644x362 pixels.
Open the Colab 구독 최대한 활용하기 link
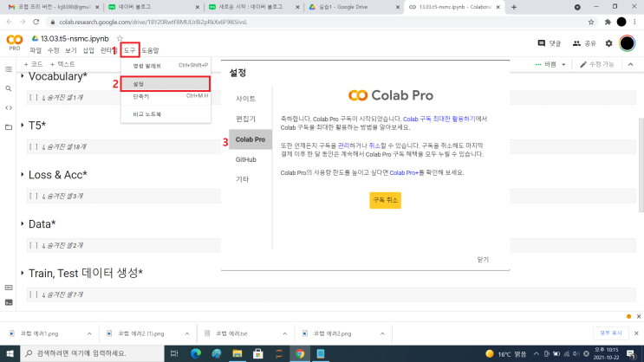(x=439, y=119)
